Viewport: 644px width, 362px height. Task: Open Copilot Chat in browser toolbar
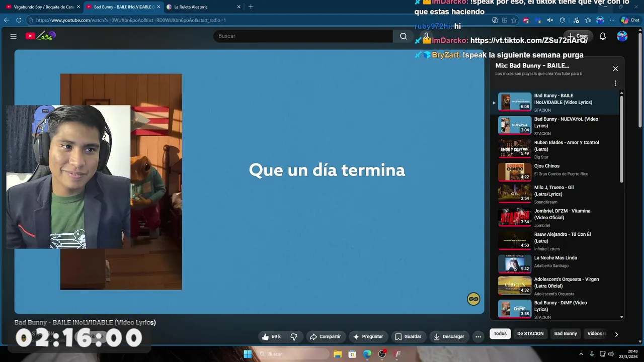(x=630, y=20)
